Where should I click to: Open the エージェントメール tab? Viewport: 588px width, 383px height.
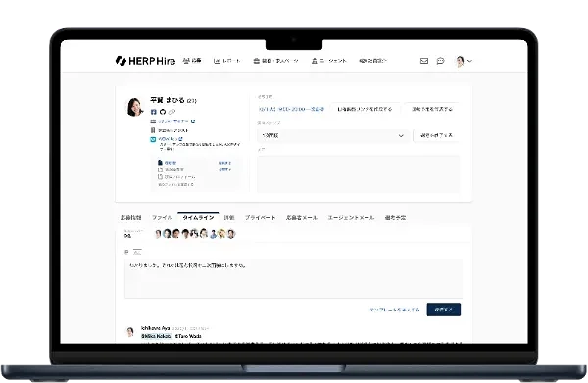pyautogui.click(x=351, y=217)
